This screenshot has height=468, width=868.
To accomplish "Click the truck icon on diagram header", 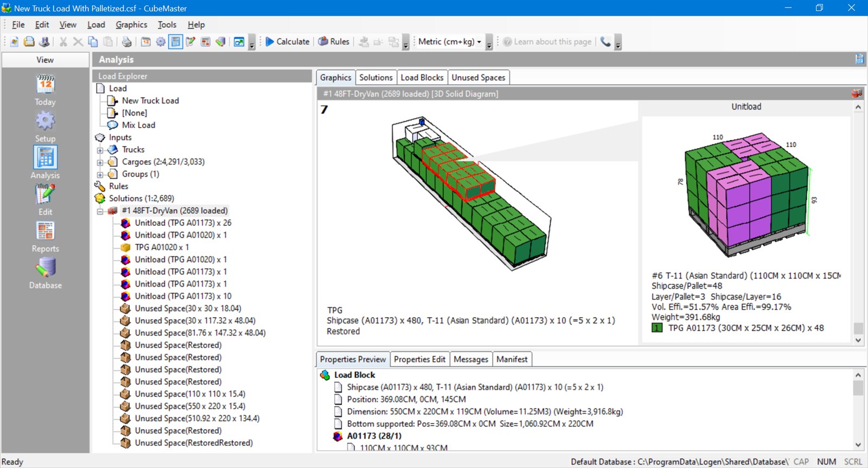I will coord(857,94).
